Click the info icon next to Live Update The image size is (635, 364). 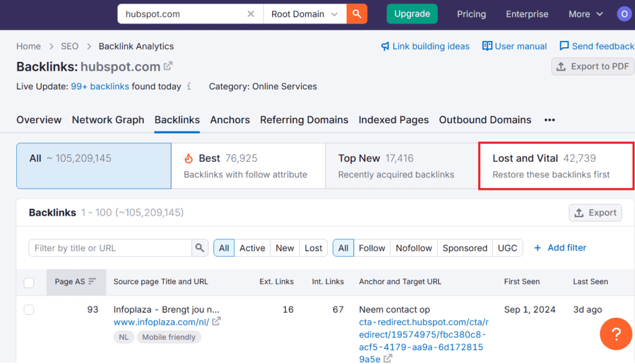[189, 87]
